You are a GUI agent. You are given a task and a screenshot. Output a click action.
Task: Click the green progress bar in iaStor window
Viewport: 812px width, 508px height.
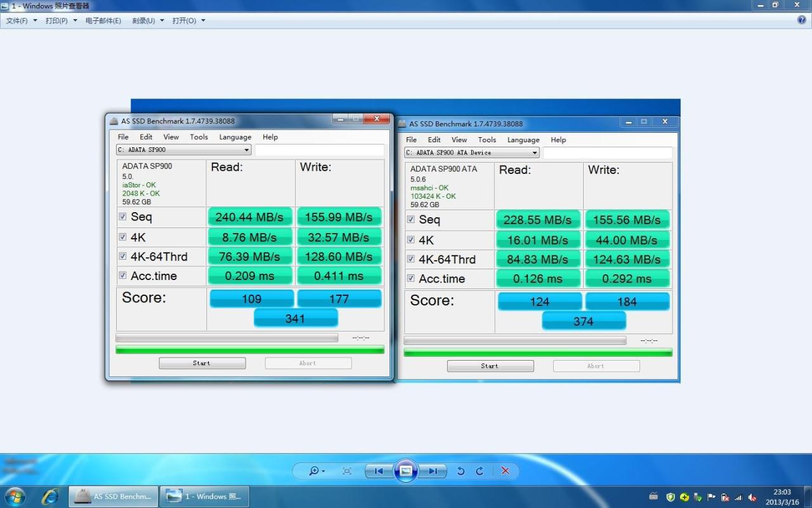(250, 349)
